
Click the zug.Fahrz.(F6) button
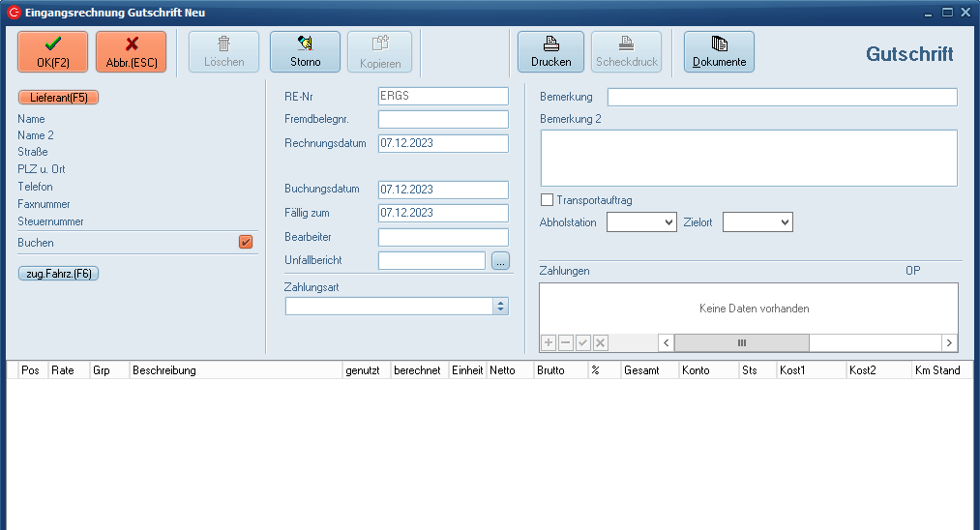pos(59,274)
